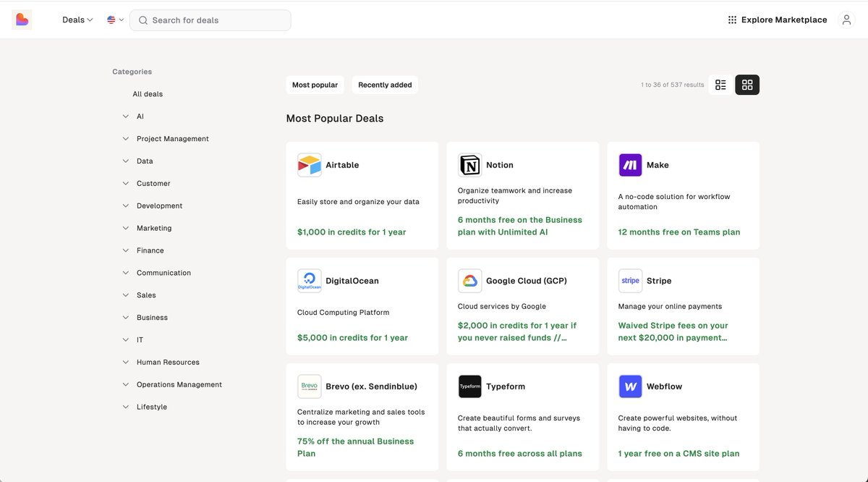868x482 pixels.
Task: Click the Explore Marketplace grid icon
Action: click(732, 20)
